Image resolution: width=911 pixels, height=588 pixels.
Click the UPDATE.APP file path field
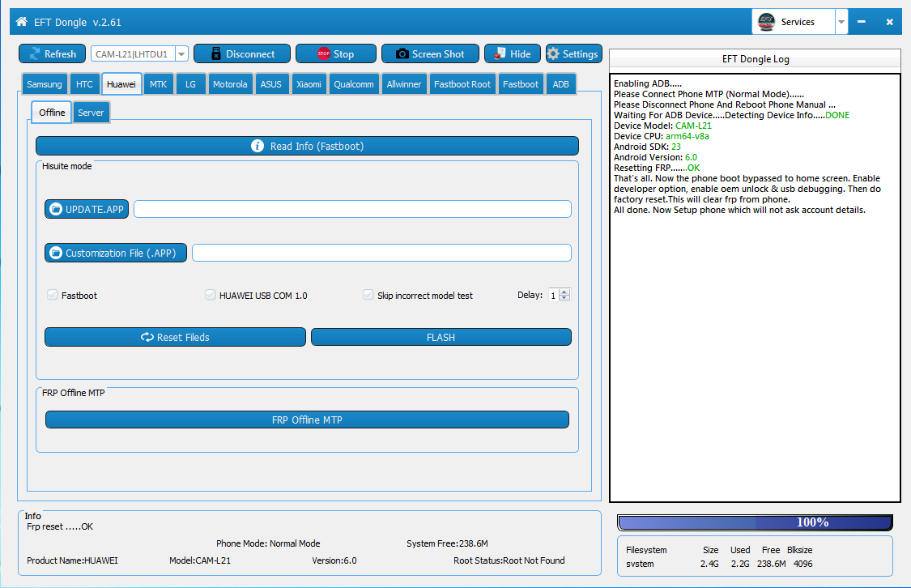coord(353,209)
